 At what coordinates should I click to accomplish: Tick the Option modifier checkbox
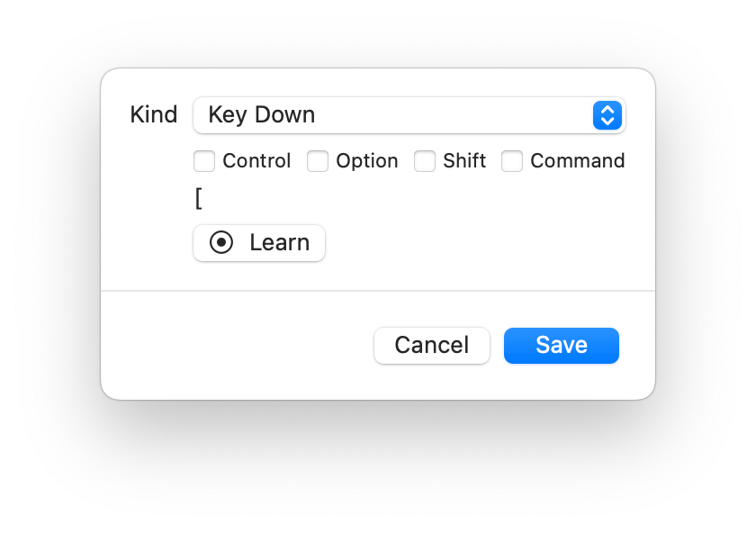(318, 161)
